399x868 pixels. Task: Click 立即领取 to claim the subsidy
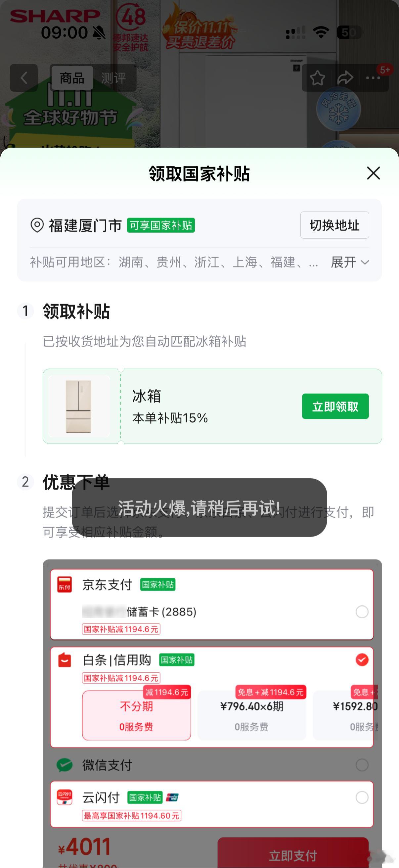[336, 407]
